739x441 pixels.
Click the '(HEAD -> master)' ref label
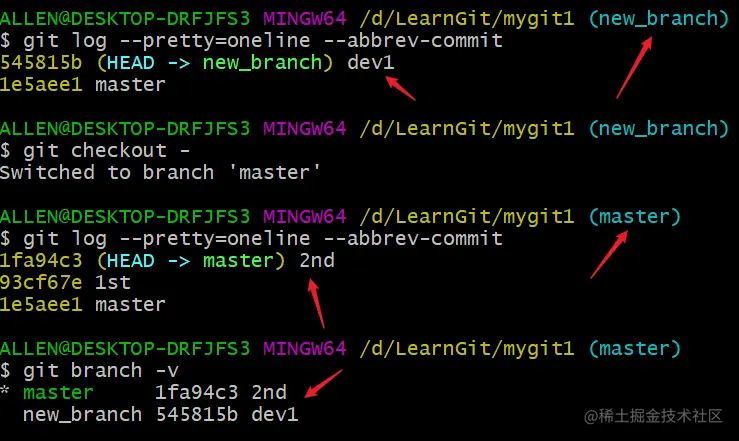tap(191, 261)
